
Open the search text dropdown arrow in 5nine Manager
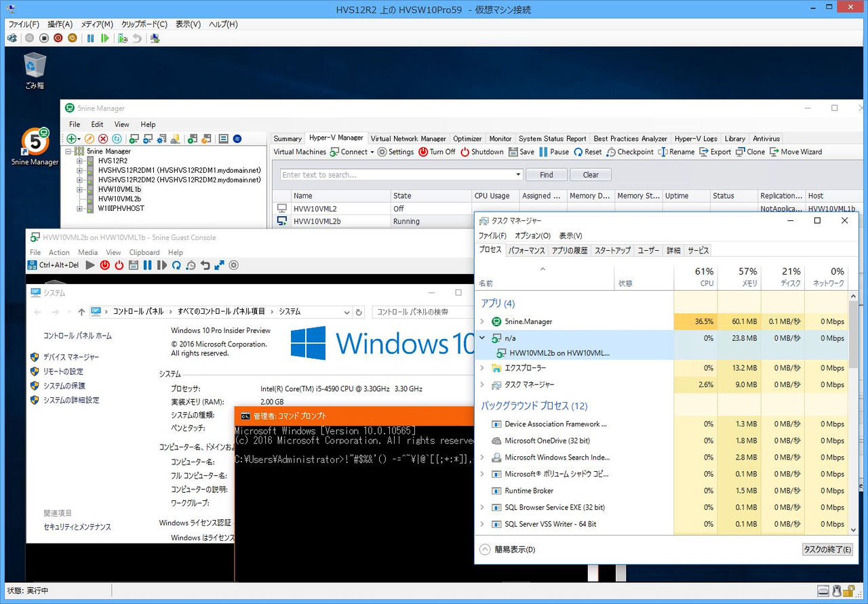click(x=518, y=174)
